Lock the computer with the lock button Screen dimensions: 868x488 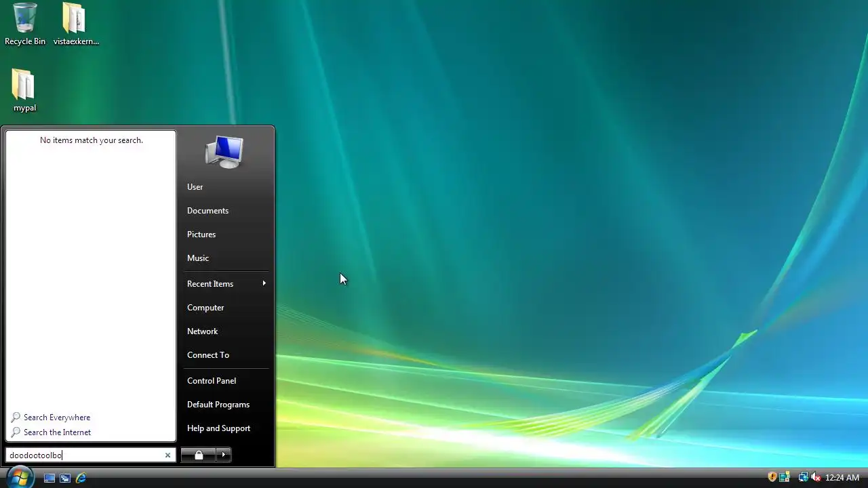[199, 455]
